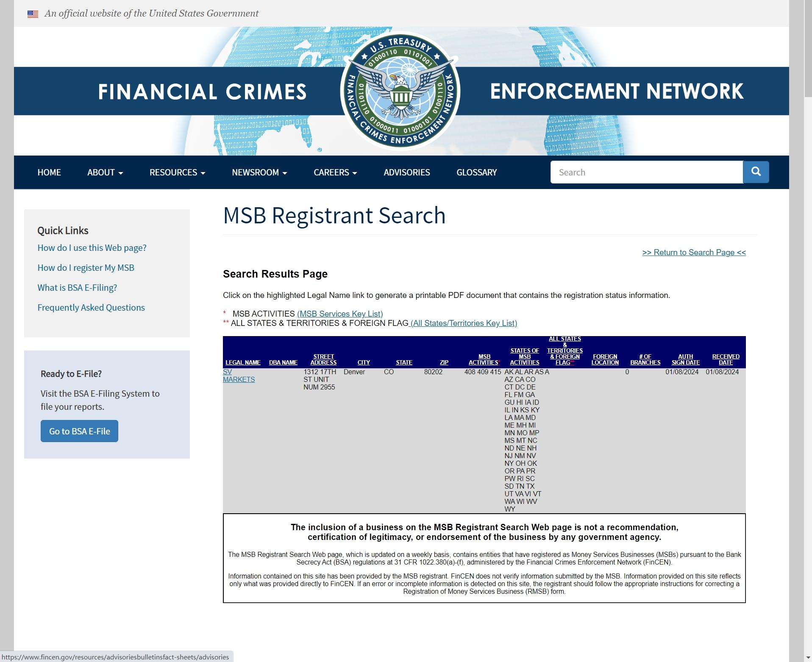Sort by MSB ACTIVITIES column header
Viewport: 812px width, 662px height.
pyautogui.click(x=484, y=359)
